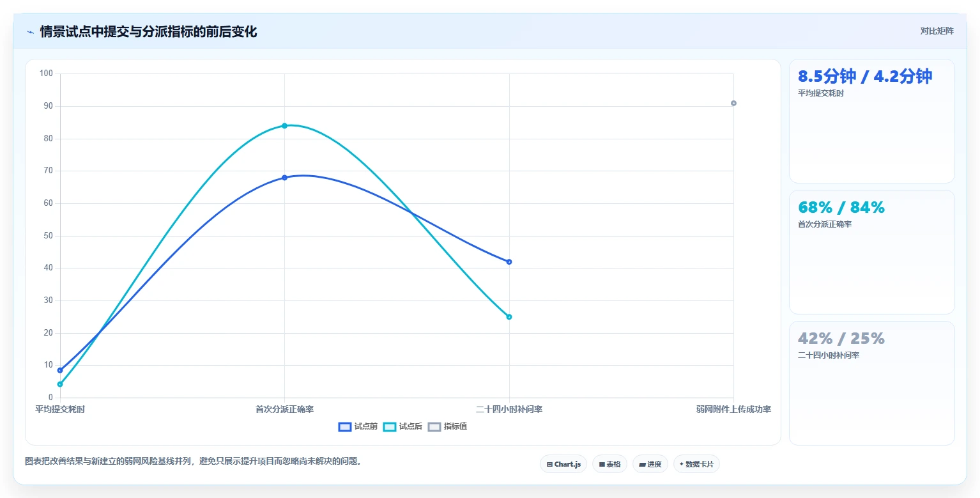The height and width of the screenshot is (498, 980).
Task: Open the 42% / 25% stat card
Action: [x=872, y=383]
